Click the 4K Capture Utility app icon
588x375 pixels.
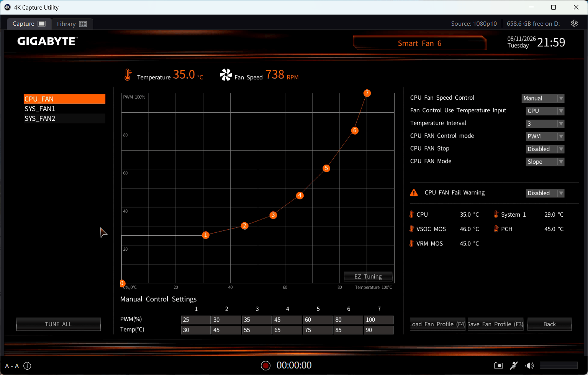tap(7, 7)
